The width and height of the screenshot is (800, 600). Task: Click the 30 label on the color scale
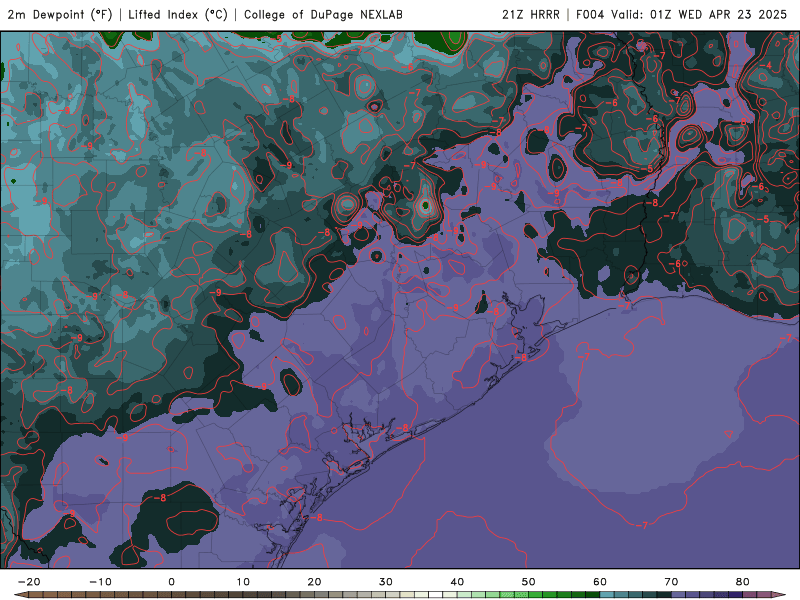386,582
